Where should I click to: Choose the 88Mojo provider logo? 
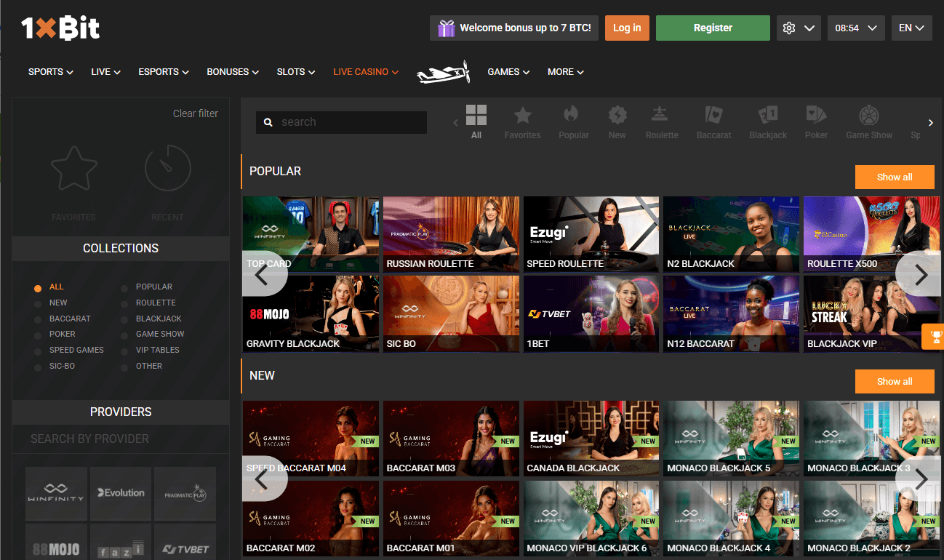56,549
